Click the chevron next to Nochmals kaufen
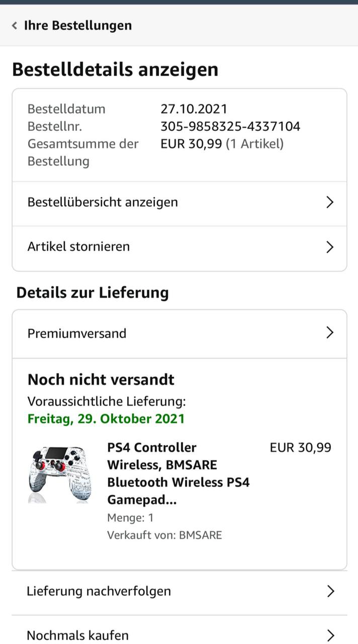This screenshot has width=358, height=644. pyautogui.click(x=330, y=634)
